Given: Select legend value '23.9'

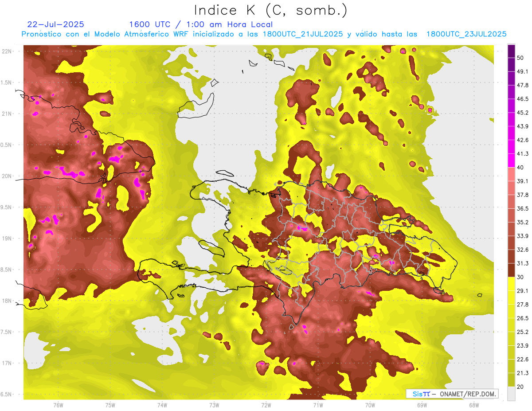Looking at the screenshot, I should (522, 345).
